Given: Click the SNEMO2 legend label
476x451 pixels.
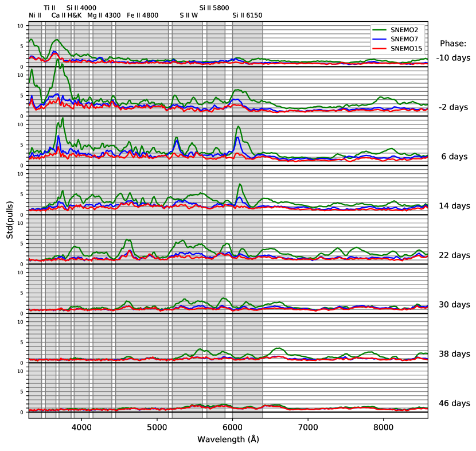Looking at the screenshot, I should pos(404,30).
